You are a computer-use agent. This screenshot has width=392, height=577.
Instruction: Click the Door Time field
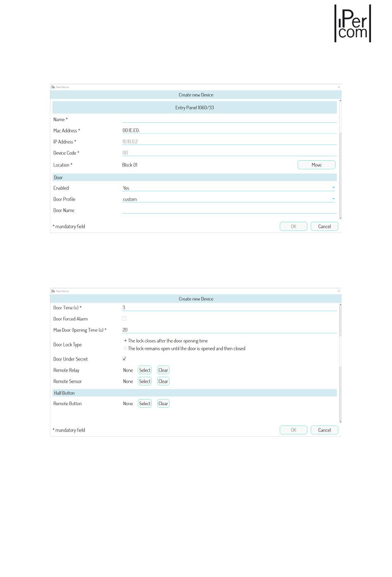(229, 308)
